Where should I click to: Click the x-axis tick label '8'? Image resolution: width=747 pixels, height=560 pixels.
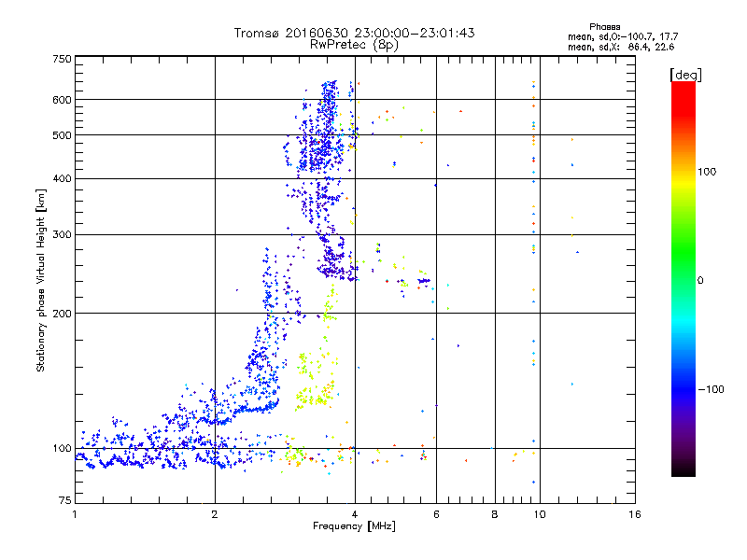[x=495, y=514]
